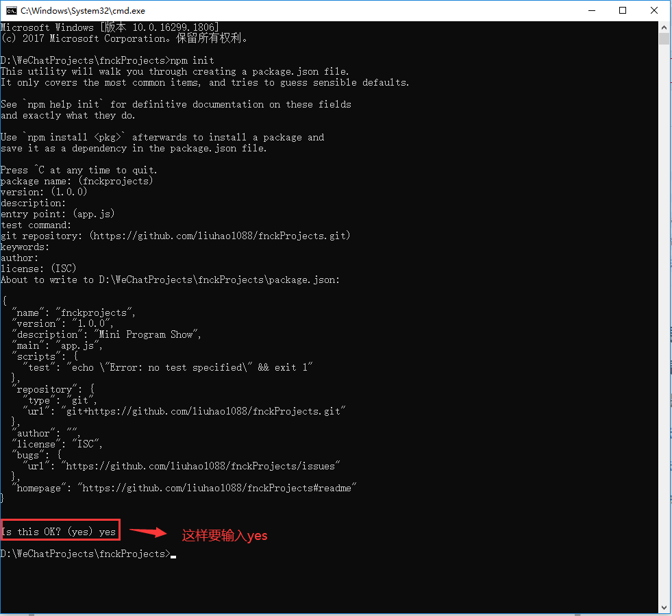The width and height of the screenshot is (672, 616).
Task: Minimize the cmd.exe window
Action: tap(592, 10)
